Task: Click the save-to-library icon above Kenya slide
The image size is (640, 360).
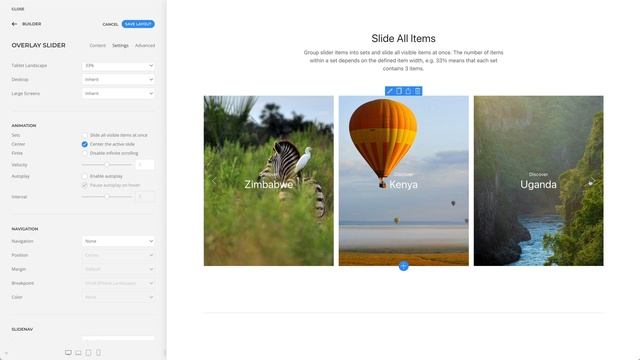Action: (408, 91)
